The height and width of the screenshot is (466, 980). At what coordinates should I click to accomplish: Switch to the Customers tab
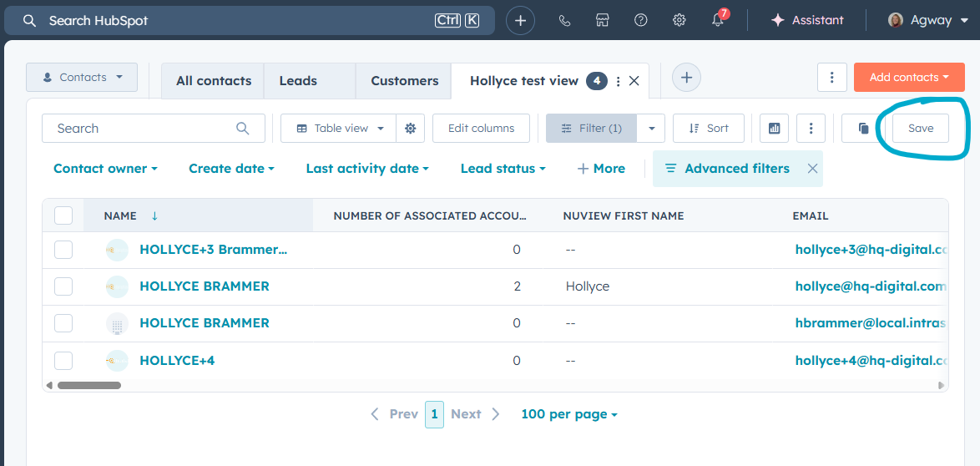point(404,81)
